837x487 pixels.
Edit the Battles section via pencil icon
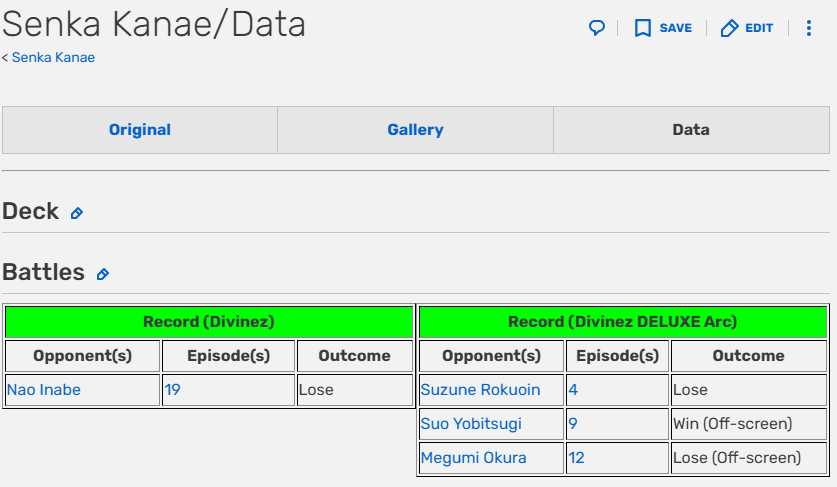click(x=102, y=274)
